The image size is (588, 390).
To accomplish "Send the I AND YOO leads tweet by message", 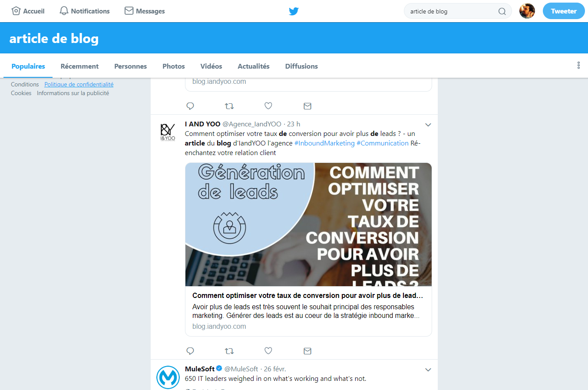I will tap(307, 351).
